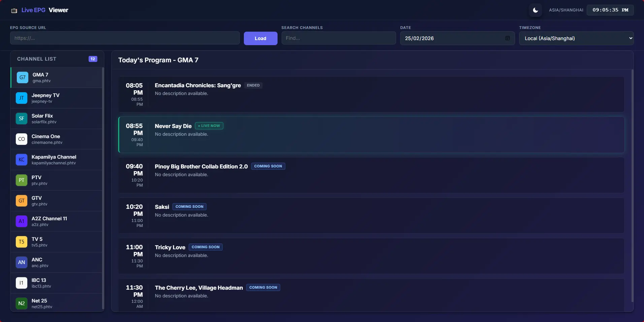Select PTV in the channel list
This screenshot has width=644, height=322.
tap(57, 180)
